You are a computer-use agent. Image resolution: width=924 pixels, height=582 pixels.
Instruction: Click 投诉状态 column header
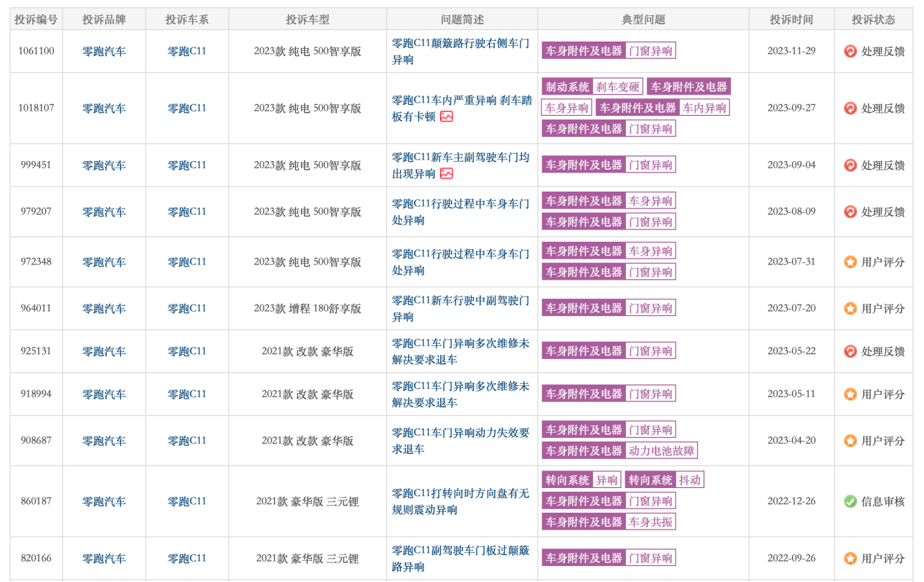[x=874, y=20]
